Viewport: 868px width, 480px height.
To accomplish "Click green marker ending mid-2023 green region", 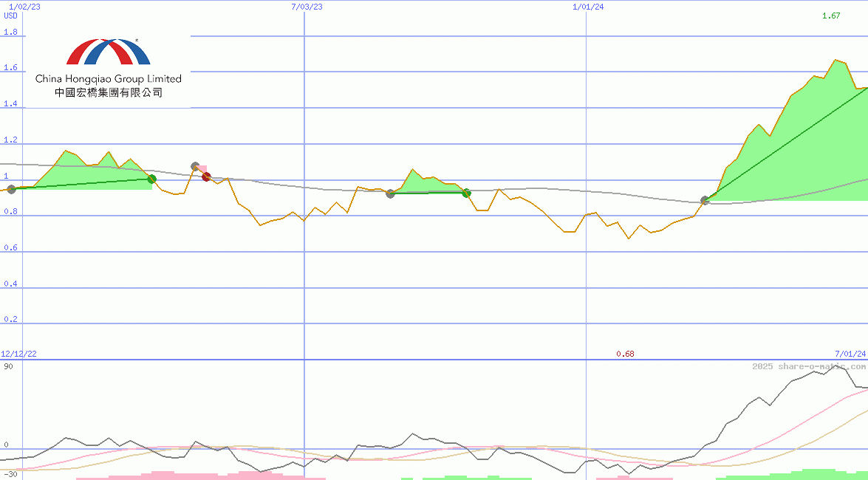I will (466, 193).
